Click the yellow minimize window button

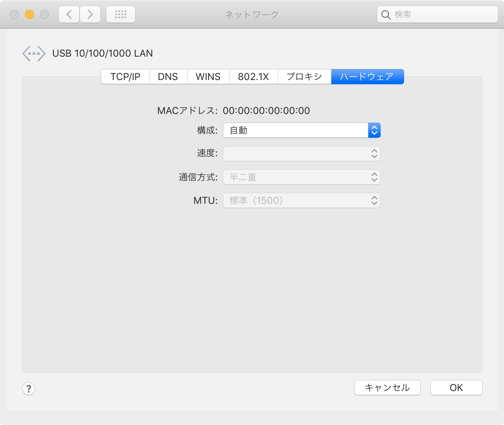click(29, 14)
